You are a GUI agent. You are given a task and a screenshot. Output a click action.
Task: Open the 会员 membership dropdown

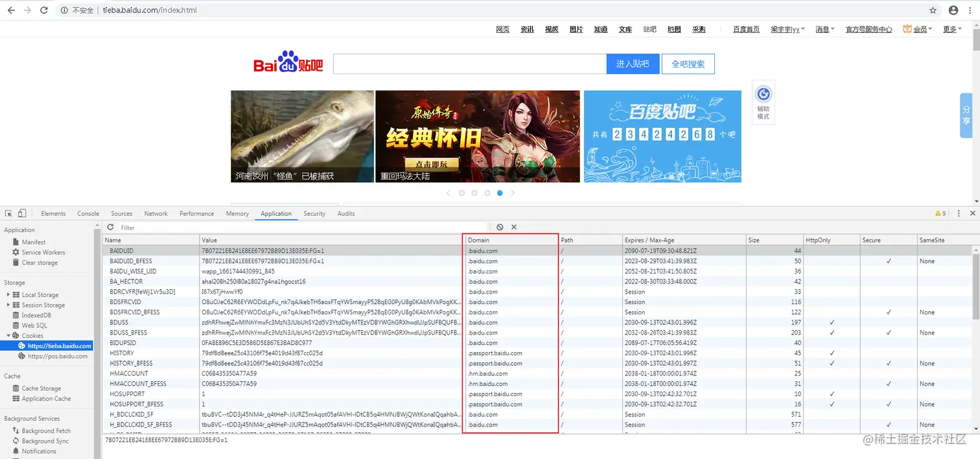917,29
